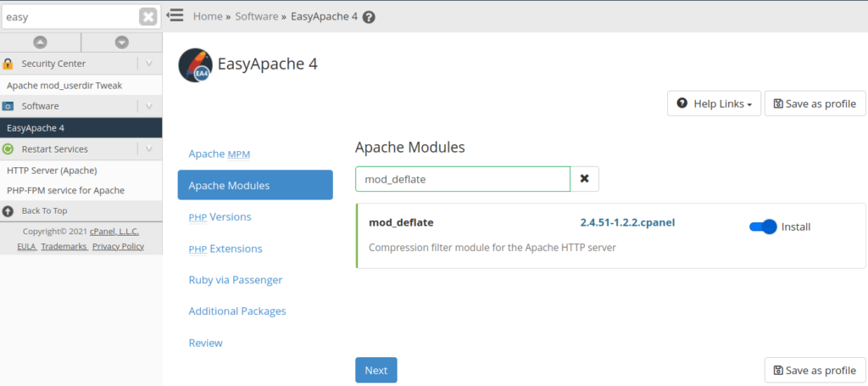
Task: Open the help question mark icon beside EasyApache 4
Action: coord(369,17)
